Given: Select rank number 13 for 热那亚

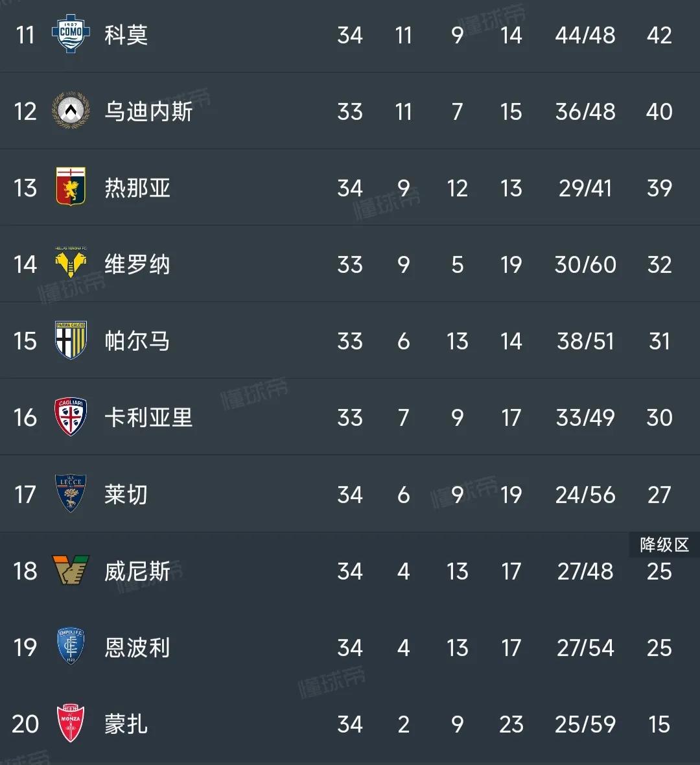Looking at the screenshot, I should tap(25, 188).
